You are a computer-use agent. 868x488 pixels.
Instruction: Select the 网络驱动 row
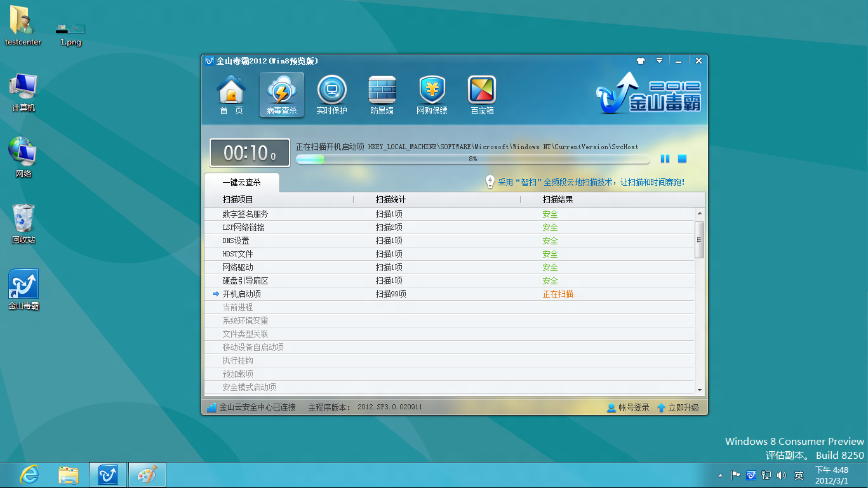[449, 267]
